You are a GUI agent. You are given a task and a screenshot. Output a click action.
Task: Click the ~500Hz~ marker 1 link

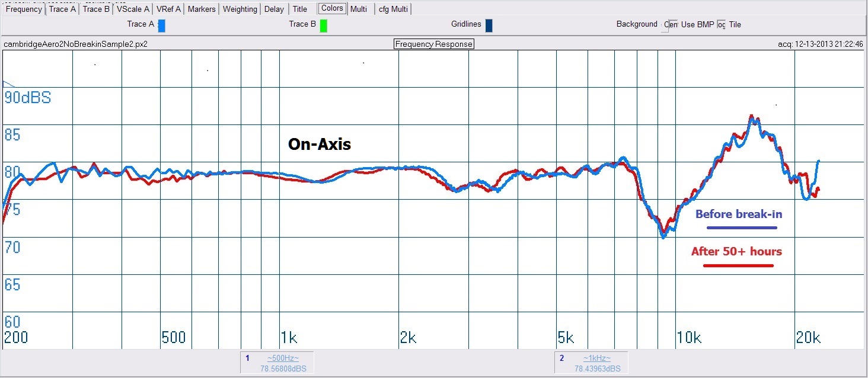[x=283, y=358]
